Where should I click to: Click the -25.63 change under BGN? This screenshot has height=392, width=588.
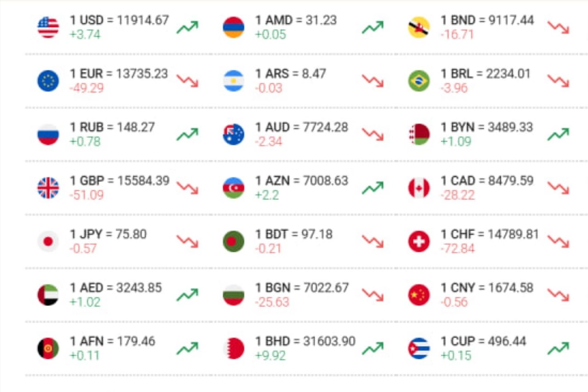click(272, 302)
